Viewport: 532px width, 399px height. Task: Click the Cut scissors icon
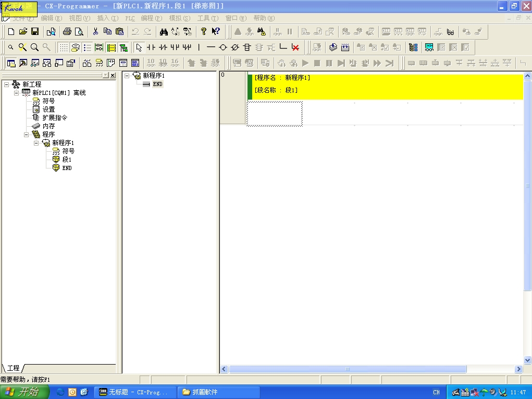[95, 31]
